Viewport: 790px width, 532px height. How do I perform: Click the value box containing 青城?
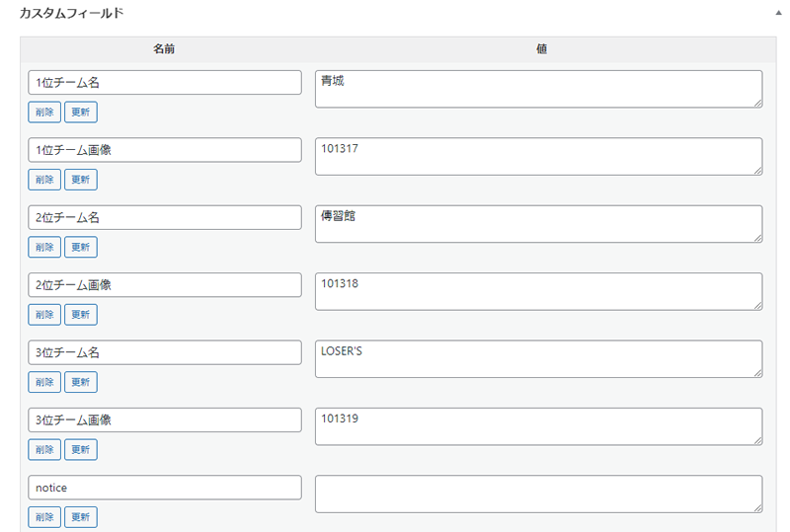pyautogui.click(x=538, y=89)
